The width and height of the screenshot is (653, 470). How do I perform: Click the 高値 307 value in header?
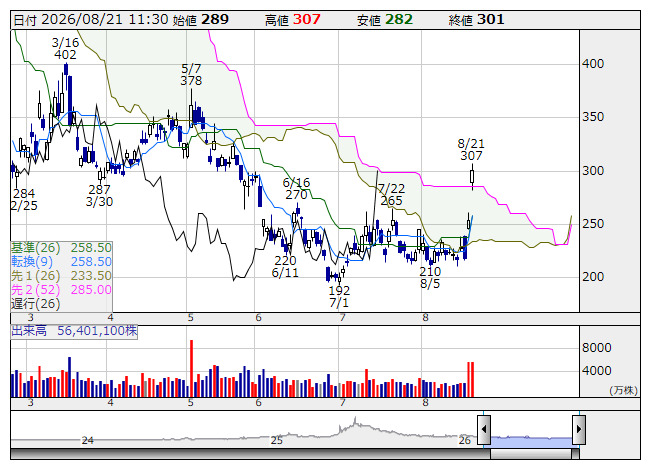(293, 20)
